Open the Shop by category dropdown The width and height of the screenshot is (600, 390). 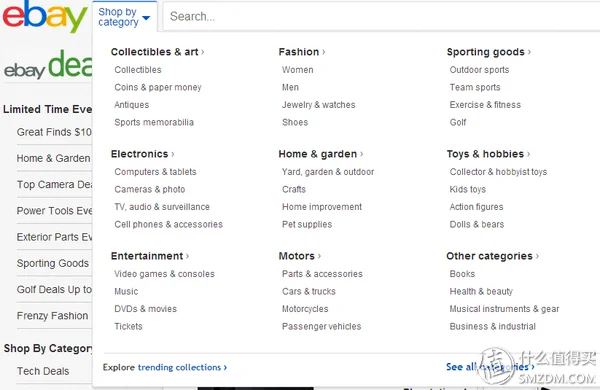click(124, 17)
